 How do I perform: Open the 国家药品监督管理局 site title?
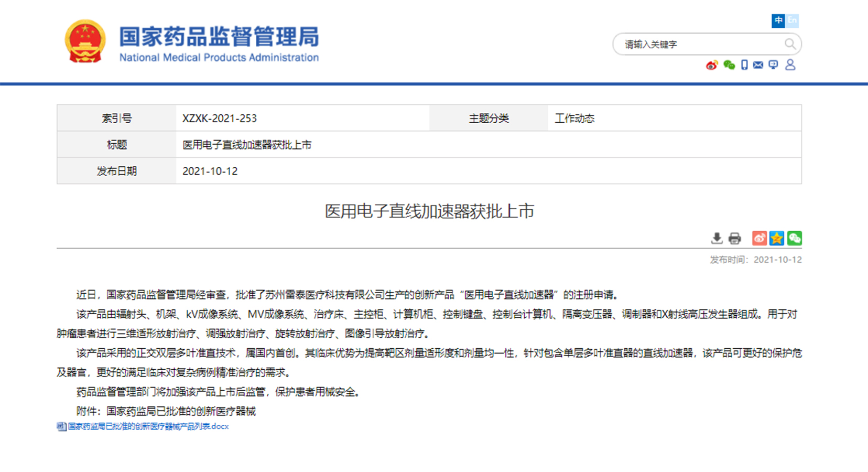(x=219, y=37)
